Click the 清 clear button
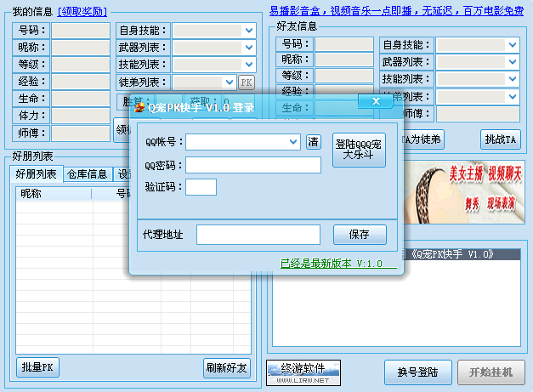 314,142
